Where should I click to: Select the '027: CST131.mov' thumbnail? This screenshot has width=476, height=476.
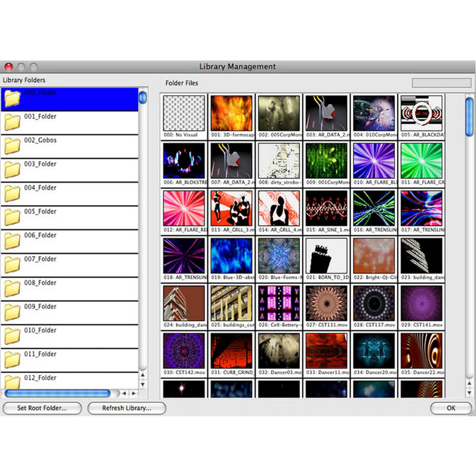pos(327,304)
